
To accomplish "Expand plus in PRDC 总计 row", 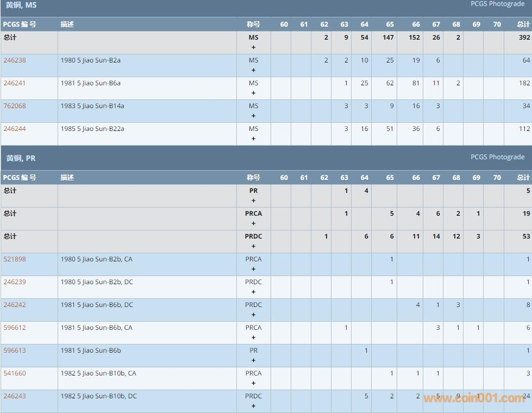I will (253, 246).
